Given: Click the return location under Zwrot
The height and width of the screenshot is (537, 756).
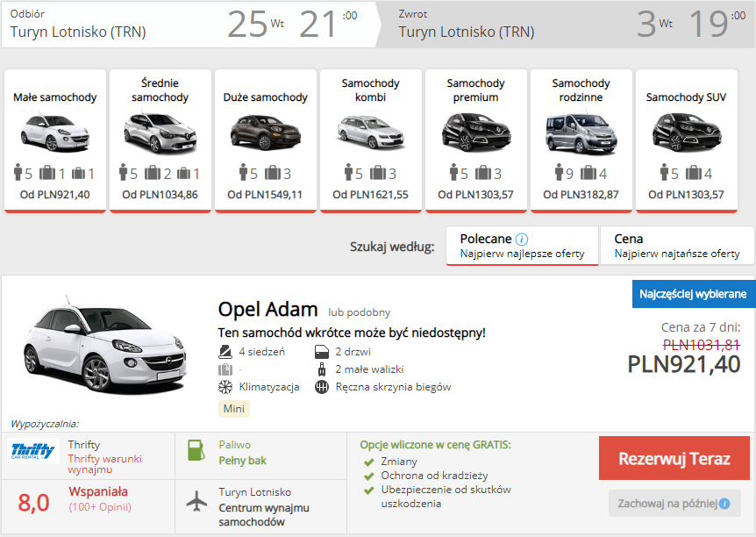Looking at the screenshot, I should click(467, 32).
